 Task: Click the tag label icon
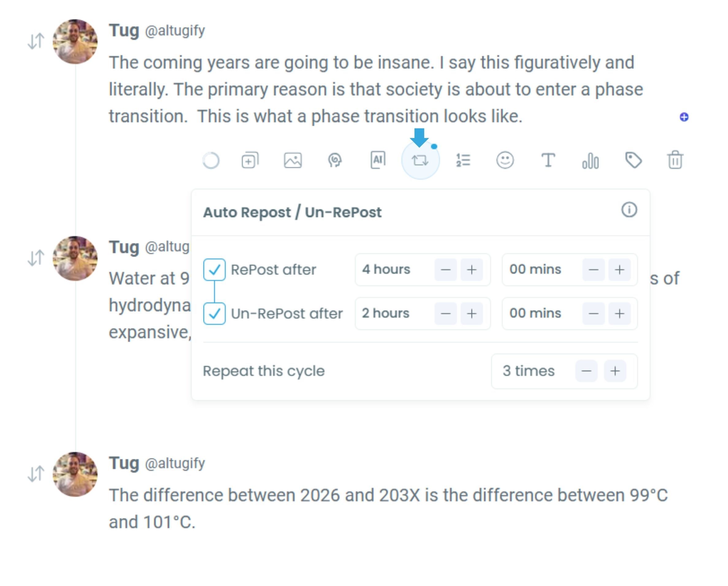click(634, 161)
